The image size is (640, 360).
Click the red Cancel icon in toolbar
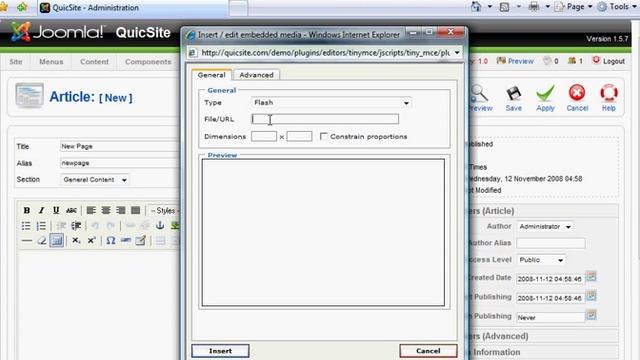tap(577, 93)
